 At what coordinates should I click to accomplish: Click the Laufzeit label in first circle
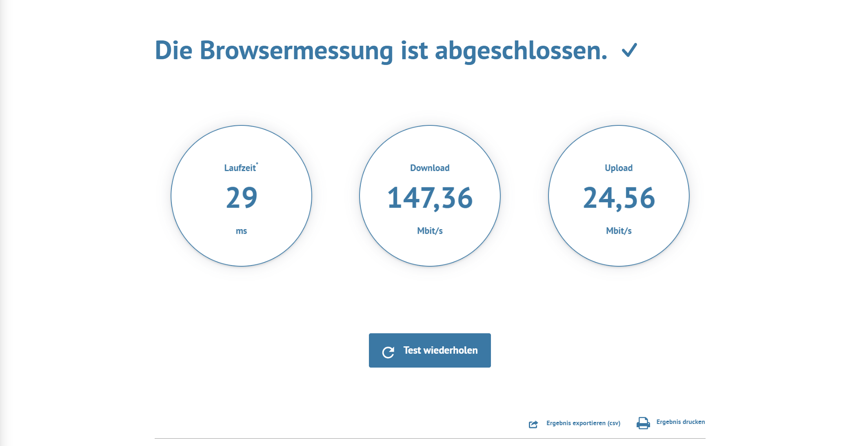coord(240,168)
